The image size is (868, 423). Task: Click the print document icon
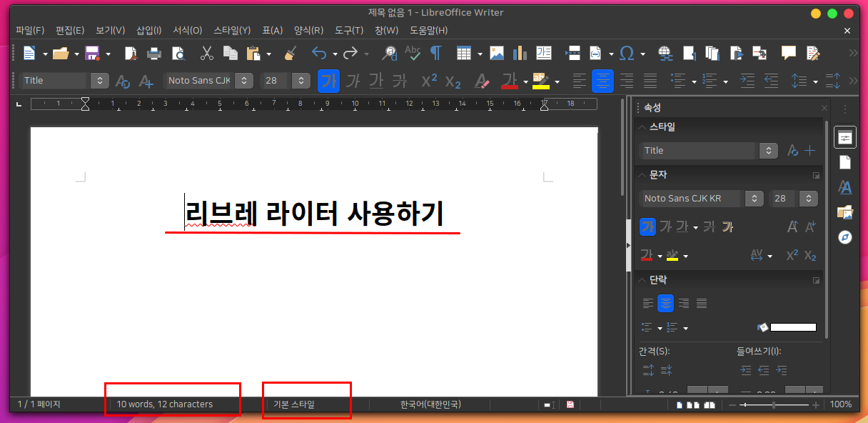(154, 53)
